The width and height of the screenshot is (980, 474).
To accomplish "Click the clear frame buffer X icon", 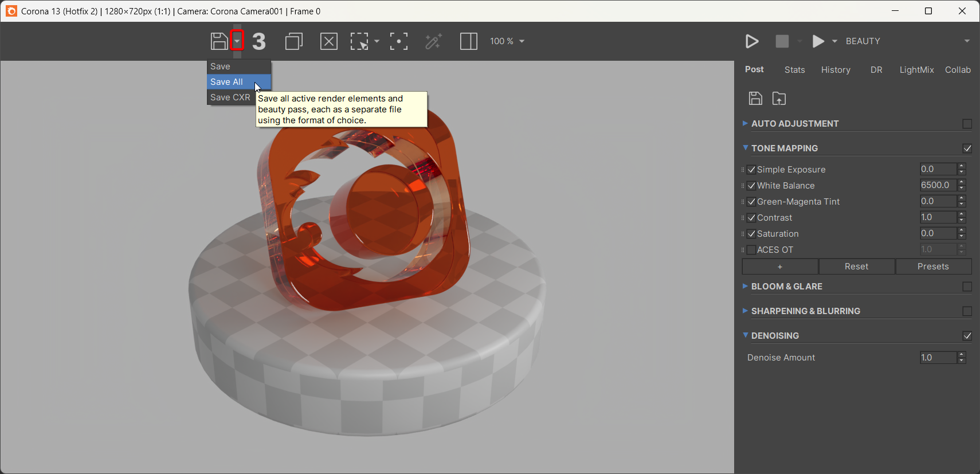I will 328,41.
